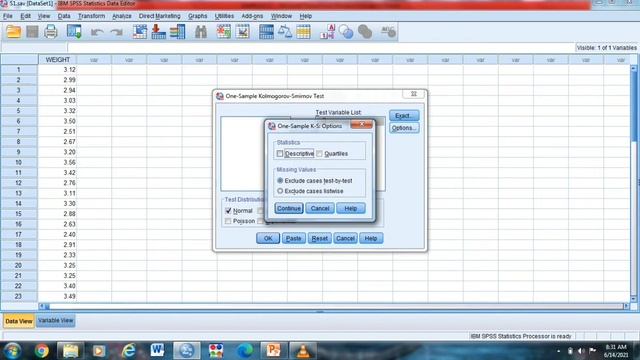This screenshot has width=640, height=360.
Task: Switch to the Variable View tab
Action: (56, 321)
